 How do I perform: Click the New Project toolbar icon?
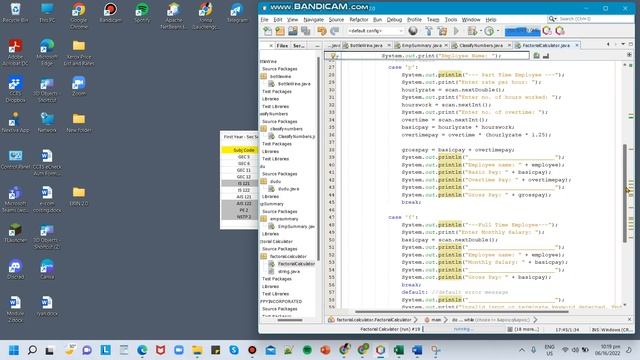280,31
